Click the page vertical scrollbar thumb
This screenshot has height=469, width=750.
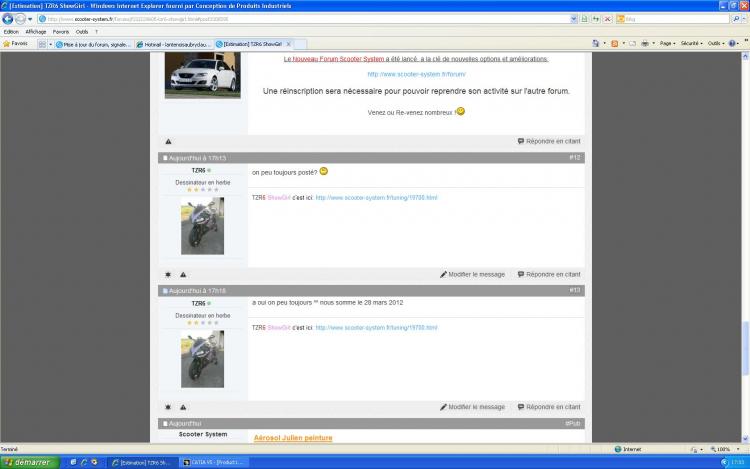coord(745,349)
